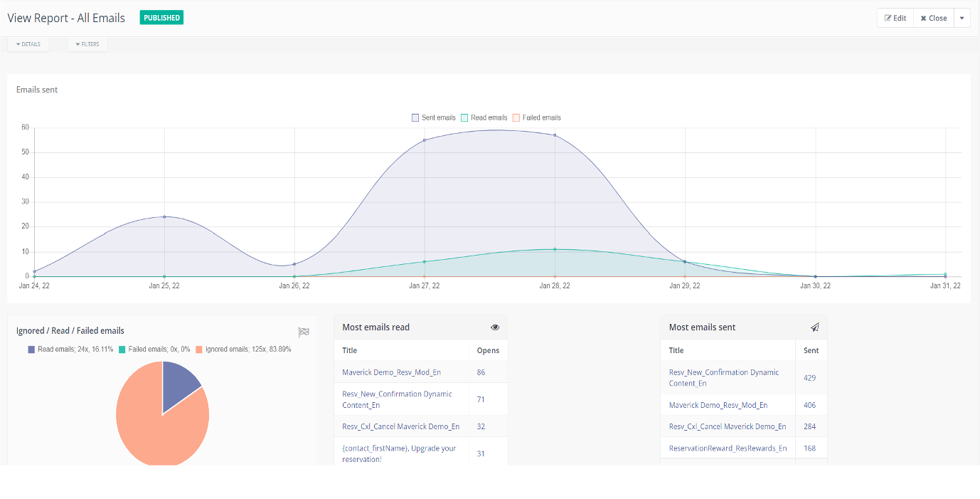Expand the Details section
Image resolution: width=980 pixels, height=499 pixels.
pyautogui.click(x=28, y=44)
